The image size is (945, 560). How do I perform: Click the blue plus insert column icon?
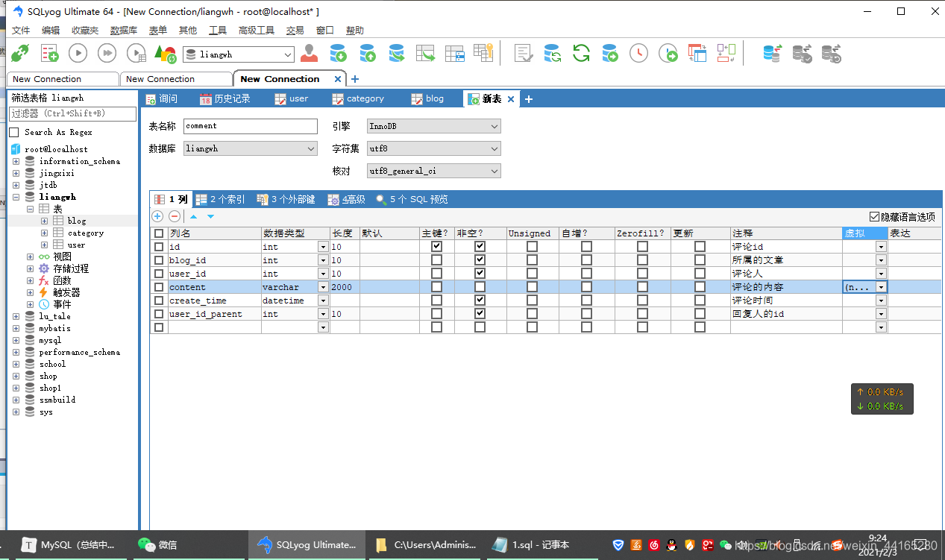[157, 216]
